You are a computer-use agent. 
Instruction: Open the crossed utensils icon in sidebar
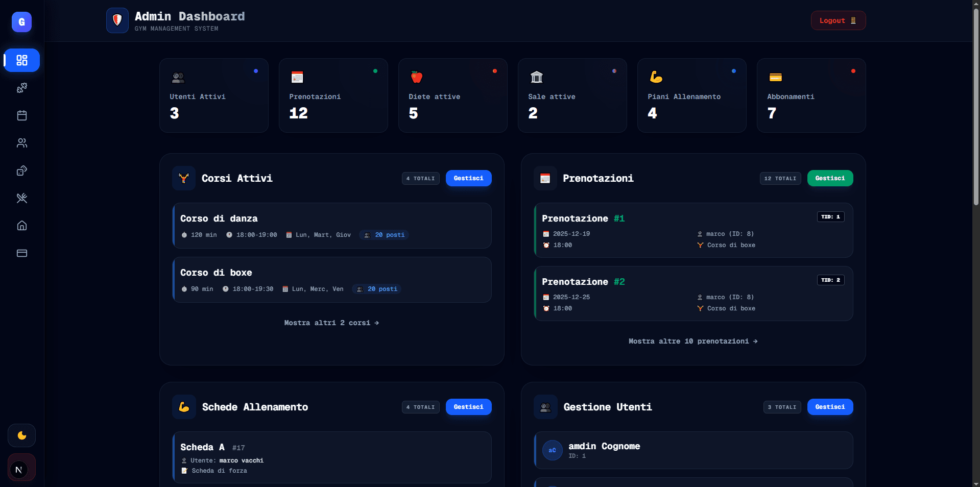tap(21, 198)
